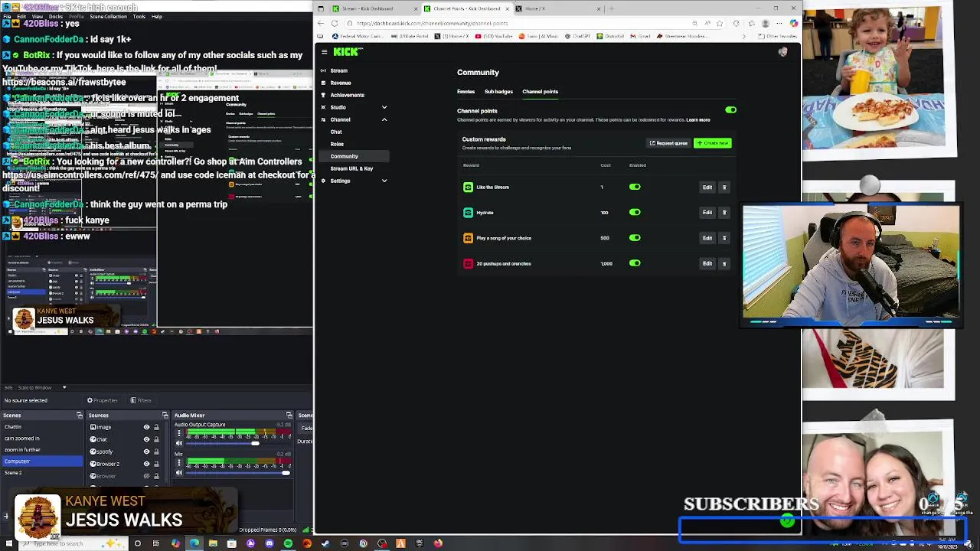Open Discord from the taskbar
Screen dimensions: 980x551
pyautogui.click(x=269, y=543)
